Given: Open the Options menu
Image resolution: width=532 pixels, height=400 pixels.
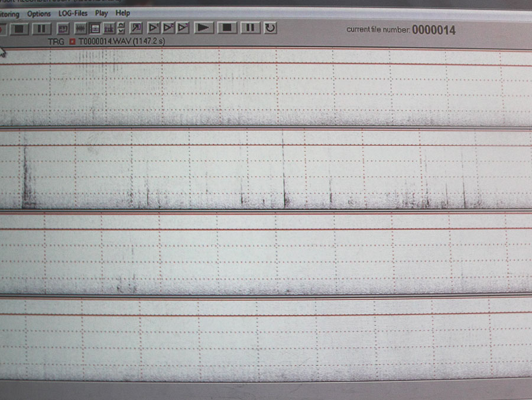Looking at the screenshot, I should [x=38, y=14].
